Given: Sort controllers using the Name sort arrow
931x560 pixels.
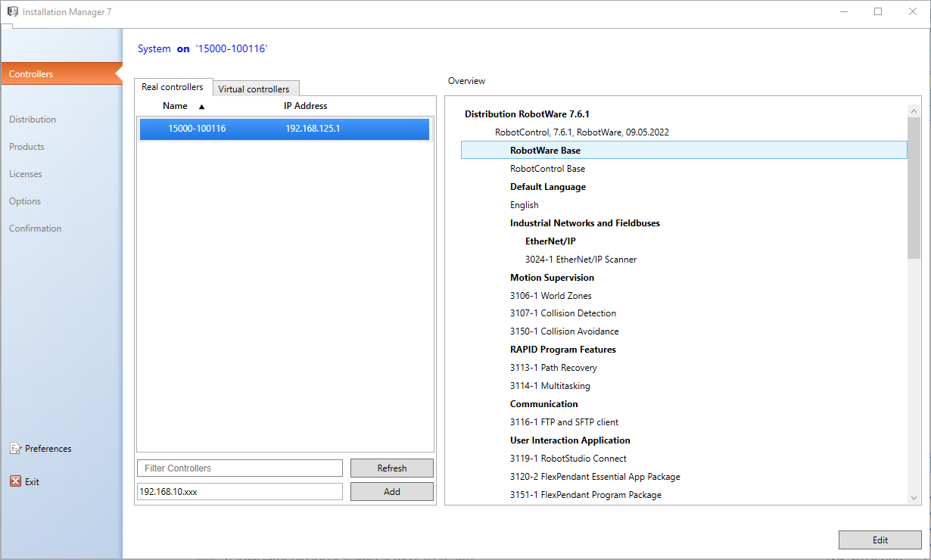Looking at the screenshot, I should (x=201, y=107).
